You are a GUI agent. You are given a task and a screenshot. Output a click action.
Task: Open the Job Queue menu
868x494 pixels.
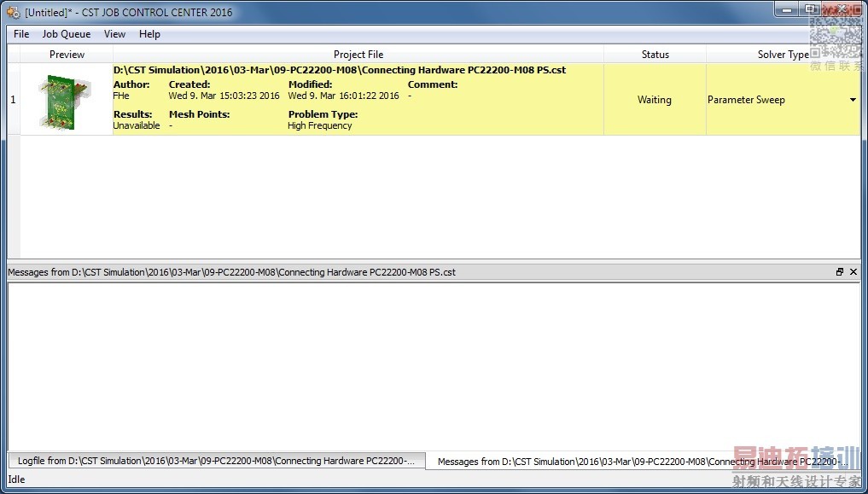pos(67,34)
